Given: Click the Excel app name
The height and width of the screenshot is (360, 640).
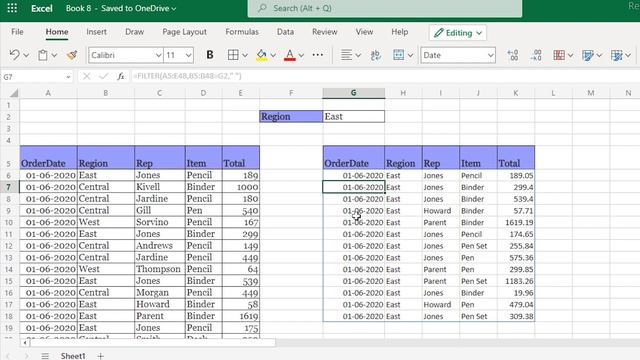Looking at the screenshot, I should pyautogui.click(x=42, y=8).
